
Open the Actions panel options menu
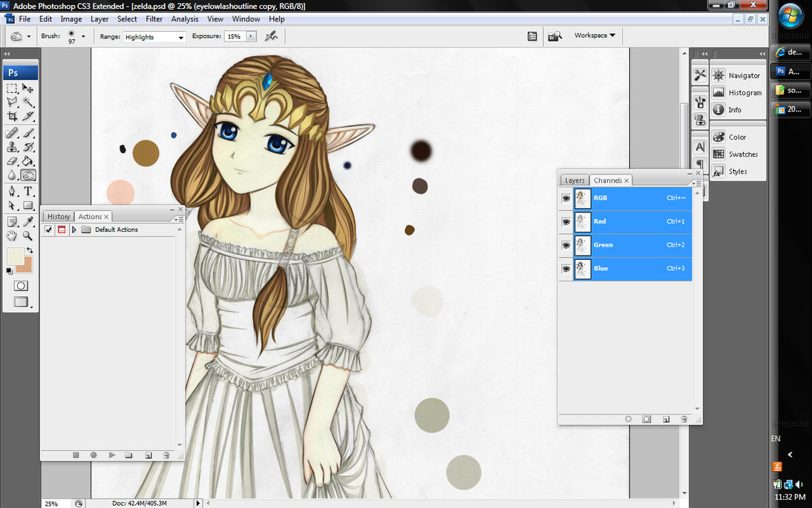click(180, 219)
